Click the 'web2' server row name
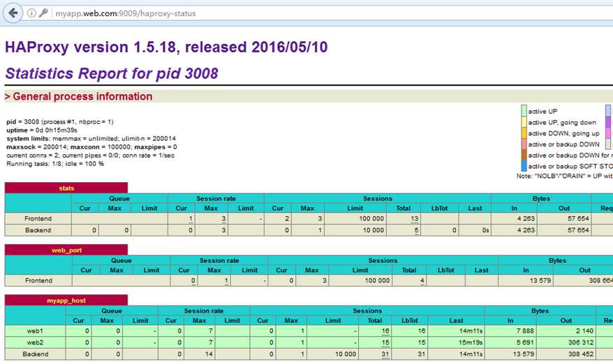Viewport: 613px width, 364px height. pos(35,342)
